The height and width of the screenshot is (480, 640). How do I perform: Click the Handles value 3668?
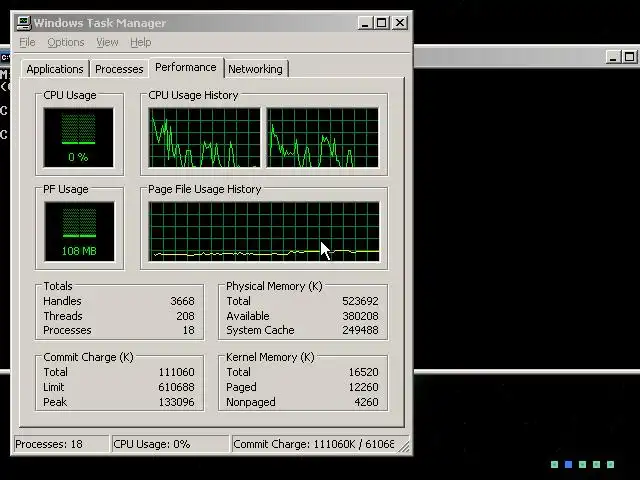182,301
